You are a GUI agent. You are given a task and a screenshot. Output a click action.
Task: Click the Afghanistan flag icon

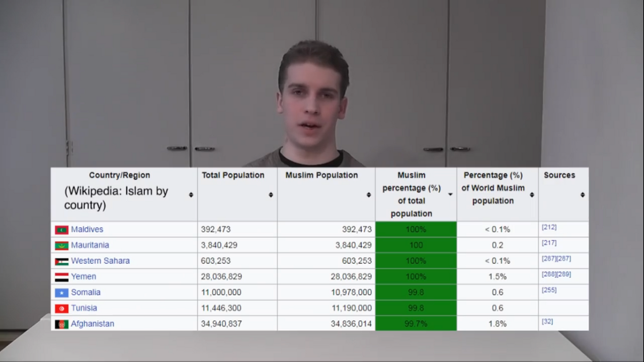pos(61,324)
